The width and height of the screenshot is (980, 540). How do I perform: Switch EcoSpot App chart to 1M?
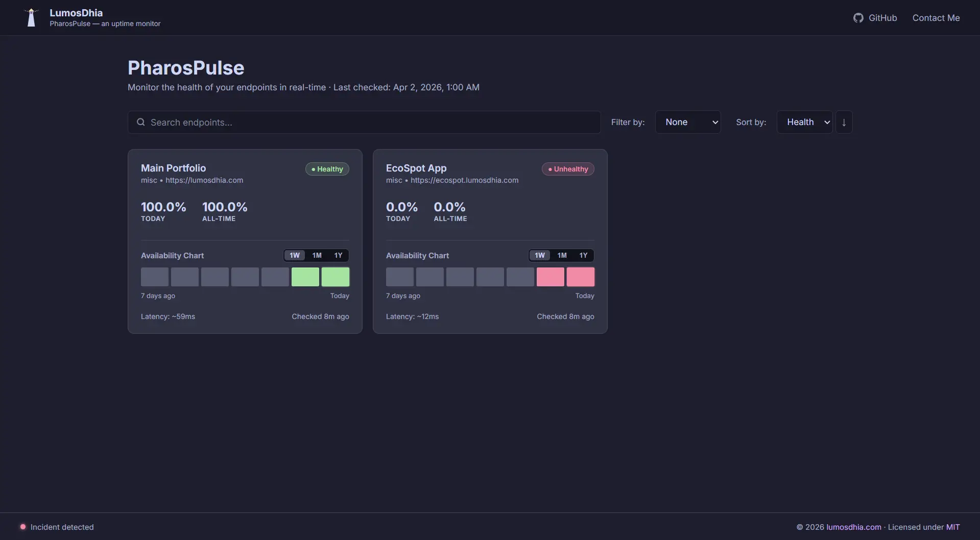pyautogui.click(x=562, y=255)
